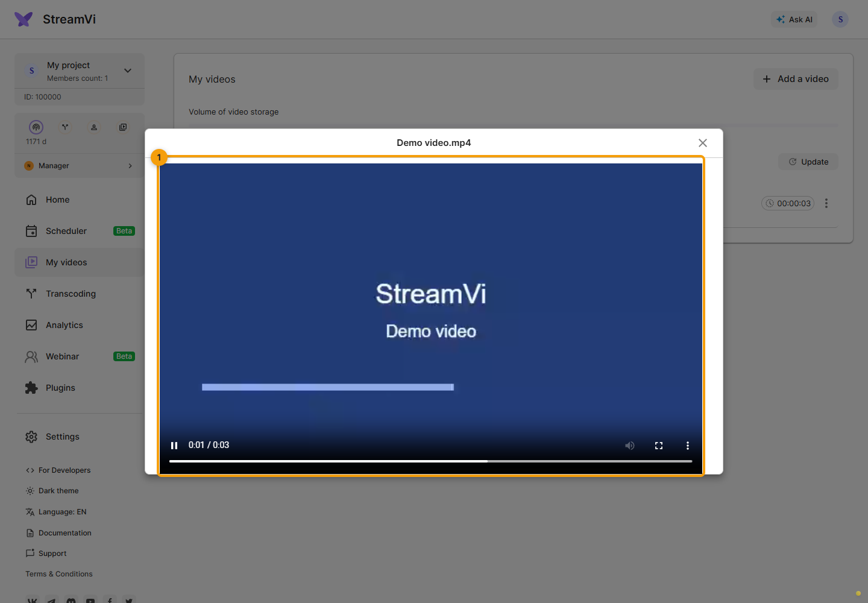Screen dimensions: 868x603
Task: Select the broadcast antenna icon
Action: (x=36, y=127)
